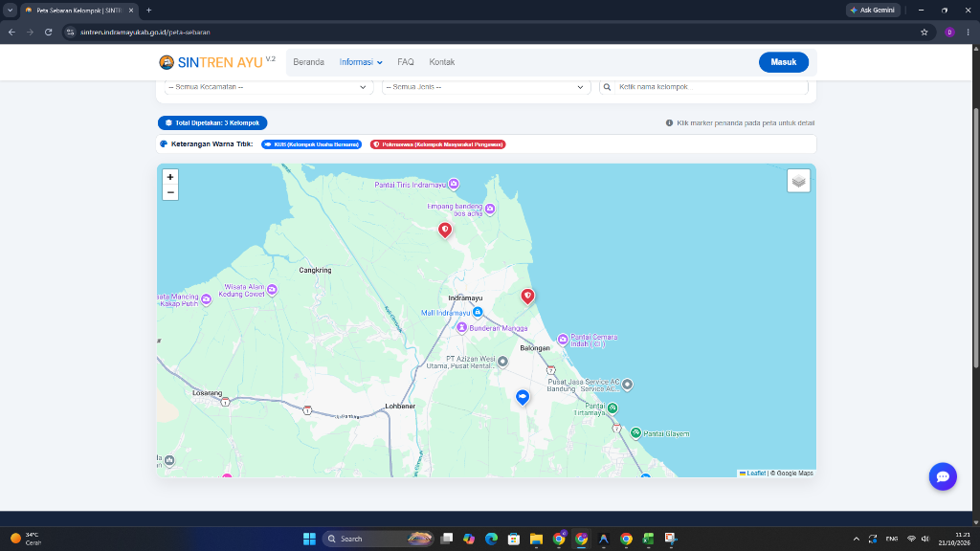Click the Pusat Jasa Service AC pin
Screen dimensions: 980x551
pyautogui.click(x=627, y=385)
